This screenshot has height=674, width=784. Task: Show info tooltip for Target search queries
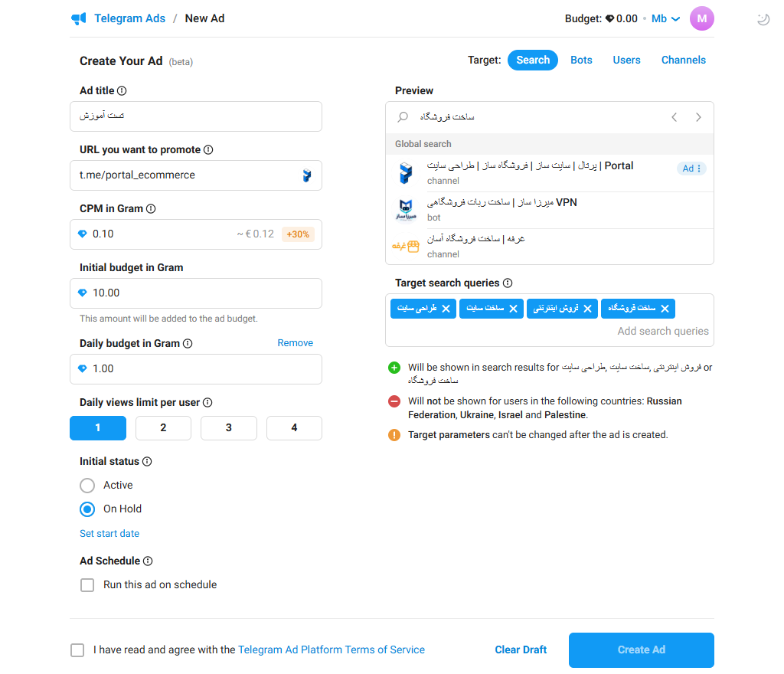[508, 283]
